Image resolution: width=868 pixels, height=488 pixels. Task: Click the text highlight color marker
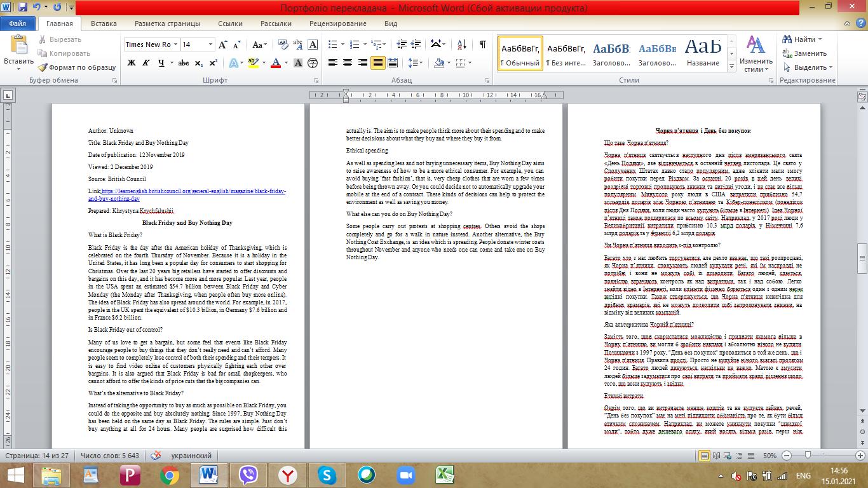click(253, 63)
